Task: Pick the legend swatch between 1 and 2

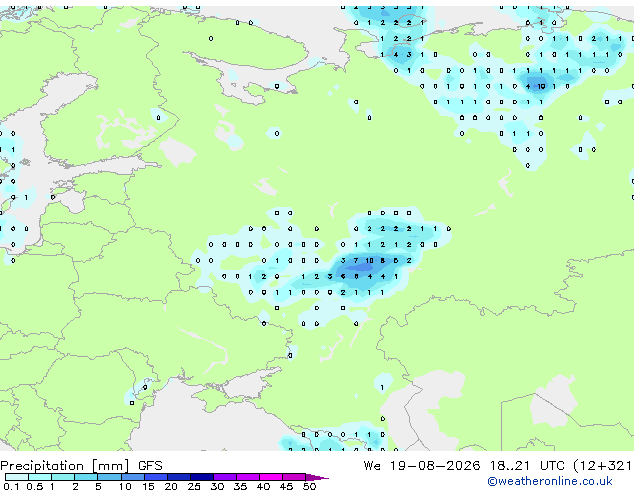Action: (x=63, y=477)
